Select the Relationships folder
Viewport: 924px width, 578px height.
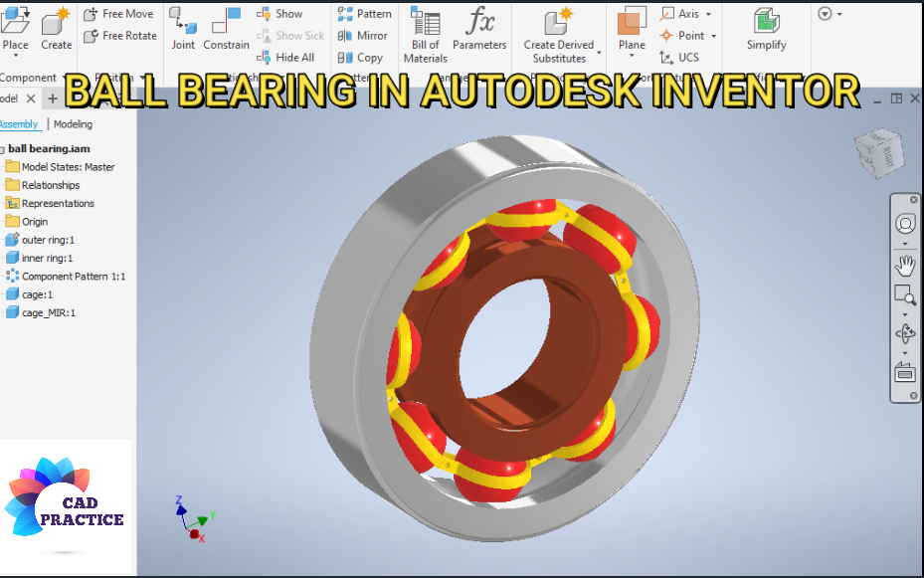43,185
